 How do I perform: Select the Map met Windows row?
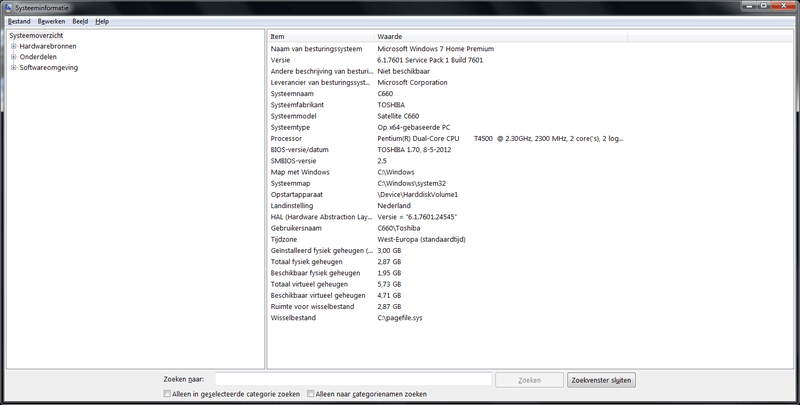[x=447, y=172]
